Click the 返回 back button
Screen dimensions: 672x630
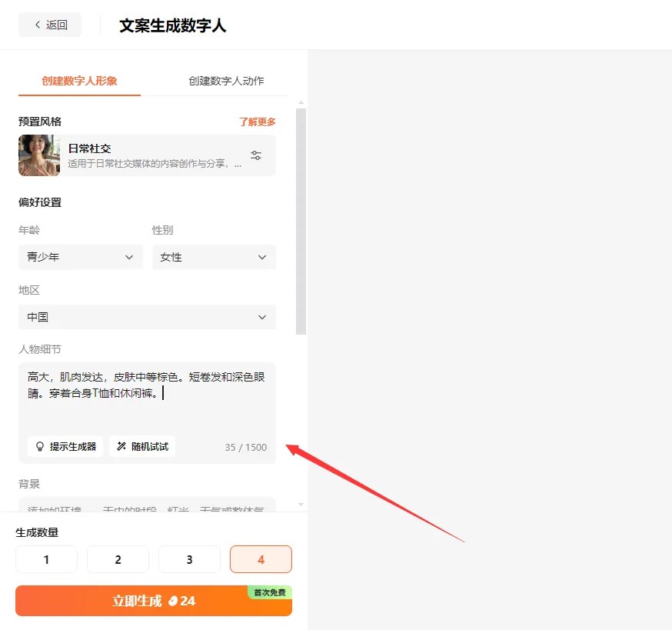[x=50, y=25]
